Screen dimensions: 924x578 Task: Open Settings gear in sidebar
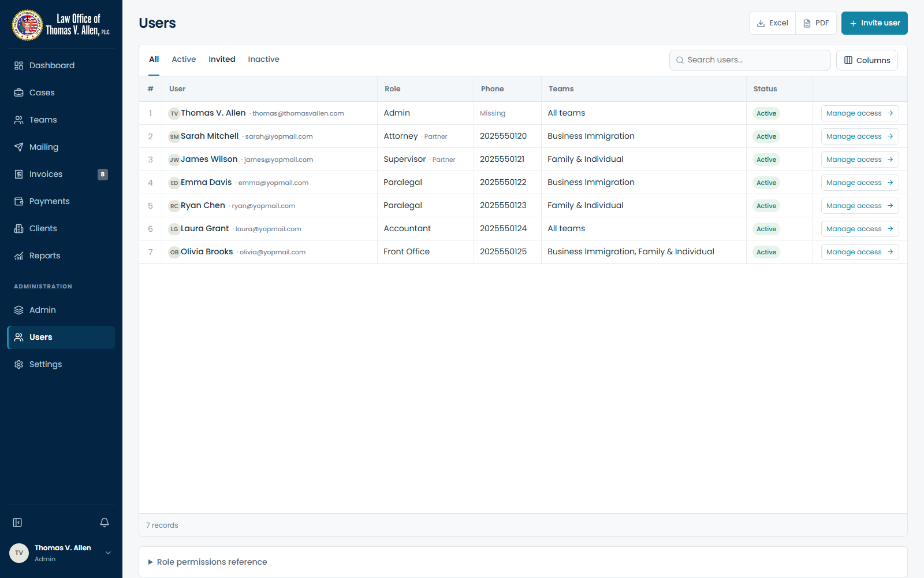coord(61,364)
